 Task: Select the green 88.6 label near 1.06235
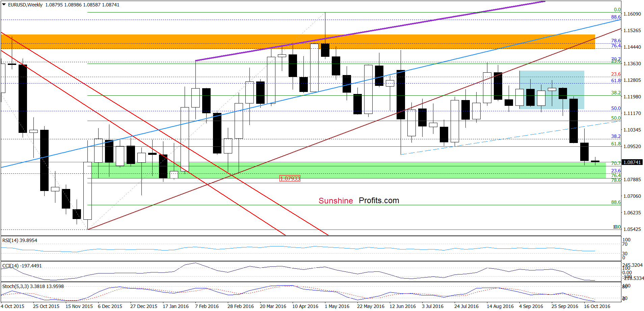[x=616, y=202]
